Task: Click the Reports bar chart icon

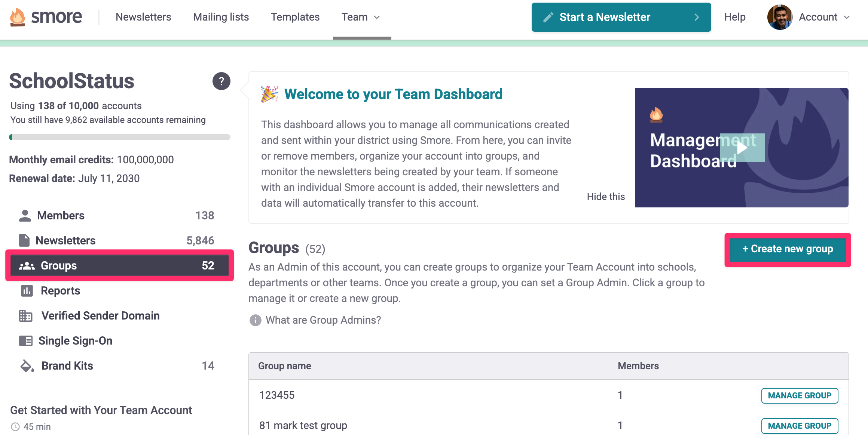Action: (x=27, y=291)
